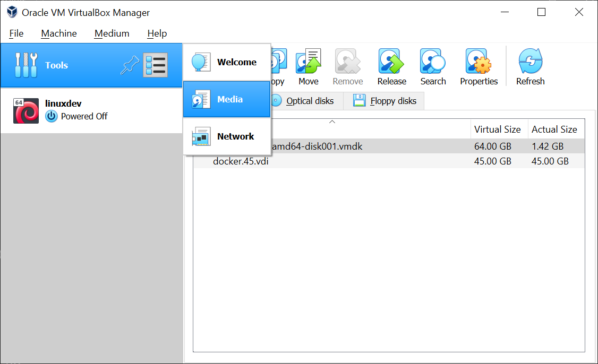
Task: Choose Network in the Tools popup
Action: pyautogui.click(x=227, y=136)
